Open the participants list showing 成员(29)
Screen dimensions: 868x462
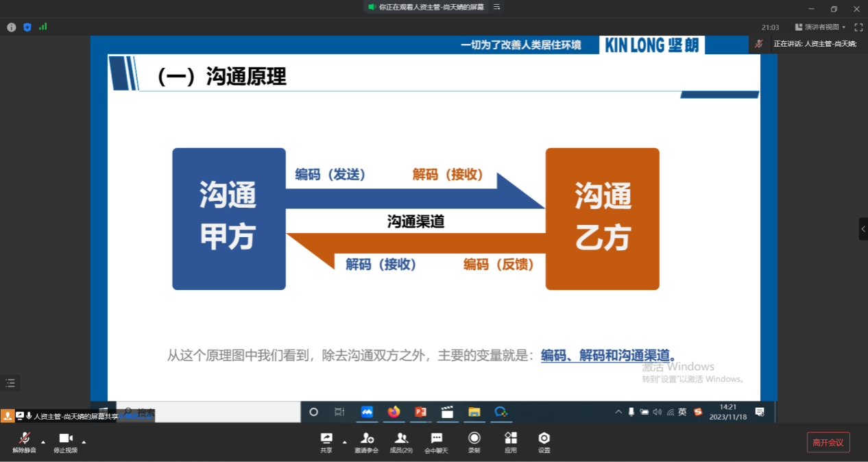[x=401, y=441]
